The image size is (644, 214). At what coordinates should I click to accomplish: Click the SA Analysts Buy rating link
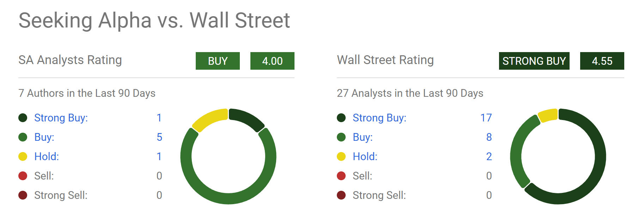coord(44,137)
